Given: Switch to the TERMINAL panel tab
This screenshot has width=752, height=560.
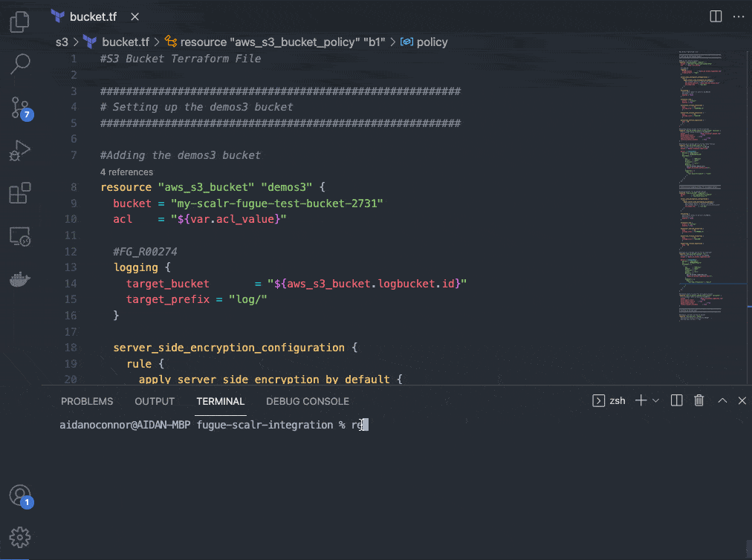Looking at the screenshot, I should (x=221, y=401).
